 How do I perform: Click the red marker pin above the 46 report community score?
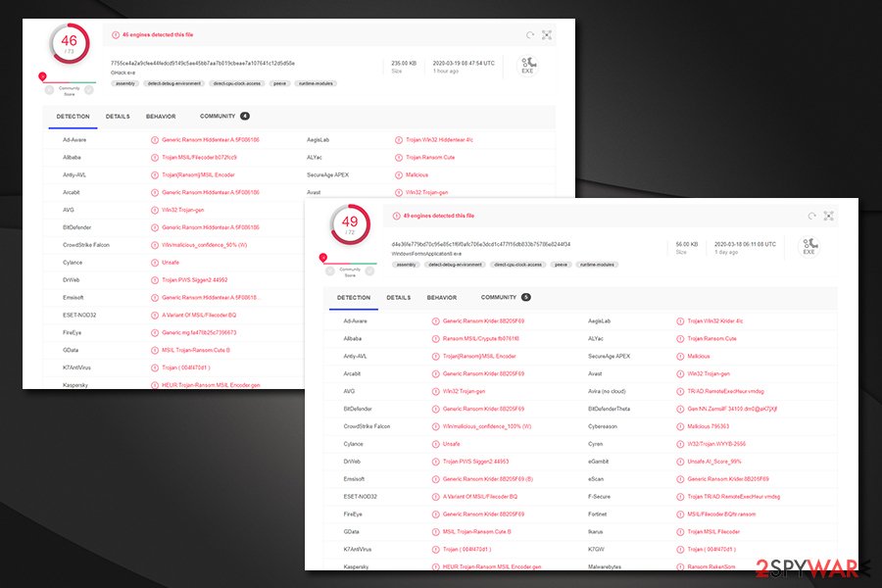pyautogui.click(x=42, y=76)
